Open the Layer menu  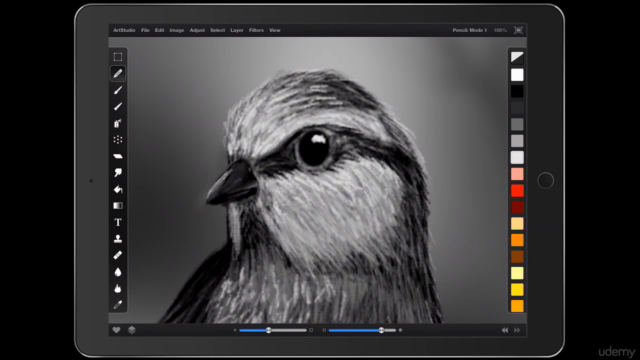point(237,30)
